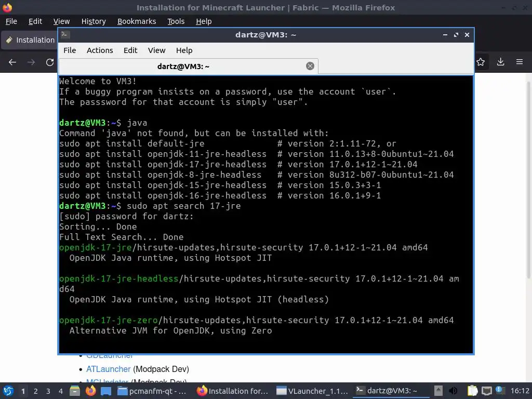This screenshot has height=399, width=532.
Task: Open the ATLauncher link on the Fabric page
Action: 108,369
